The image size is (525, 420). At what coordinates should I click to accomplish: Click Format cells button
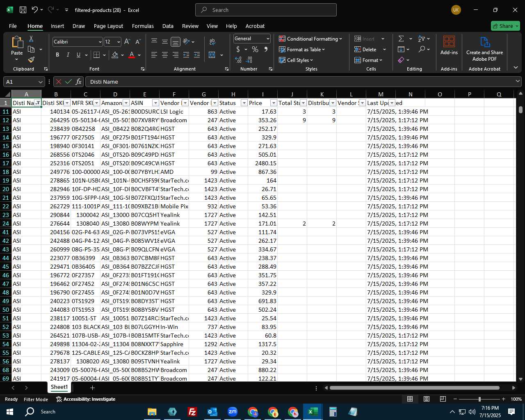[368, 60]
